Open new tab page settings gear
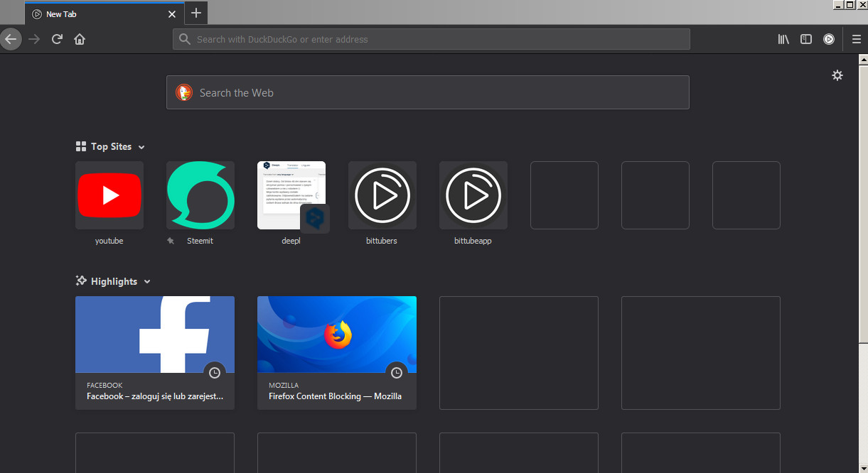868x473 pixels. click(837, 75)
